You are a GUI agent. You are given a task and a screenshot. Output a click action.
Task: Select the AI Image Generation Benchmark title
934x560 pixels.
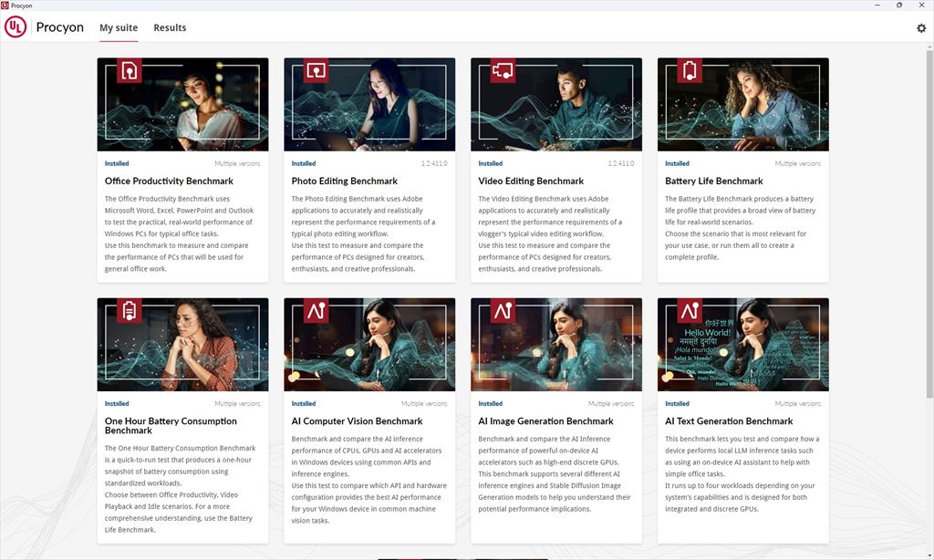coord(545,421)
